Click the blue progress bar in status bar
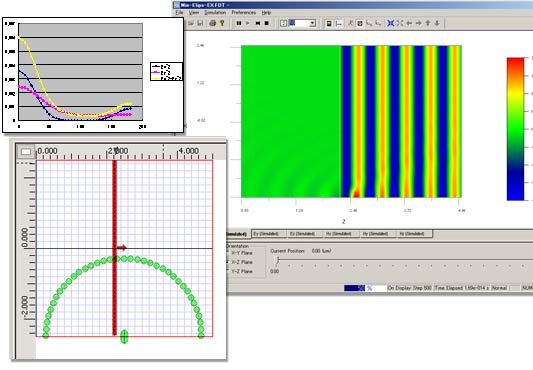 point(354,288)
